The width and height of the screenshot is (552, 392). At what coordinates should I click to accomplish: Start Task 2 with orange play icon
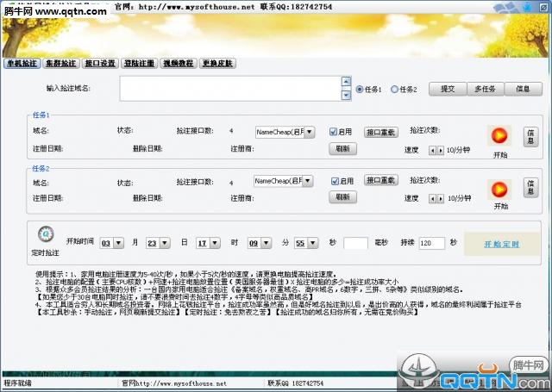point(499,190)
